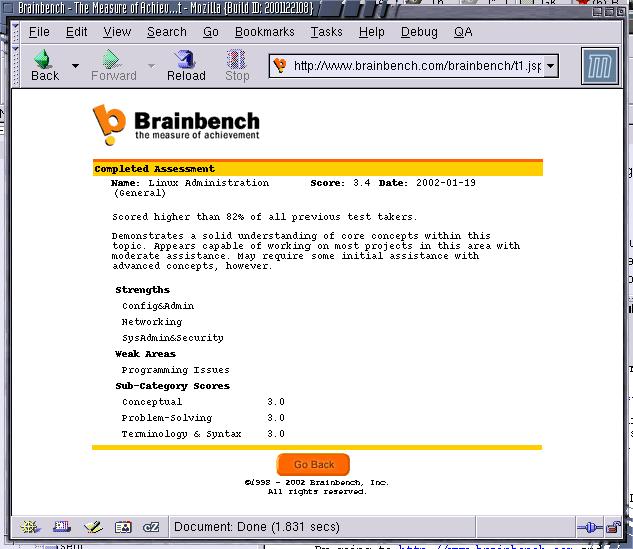
Task: Click the score value 3.4
Action: 362,183
